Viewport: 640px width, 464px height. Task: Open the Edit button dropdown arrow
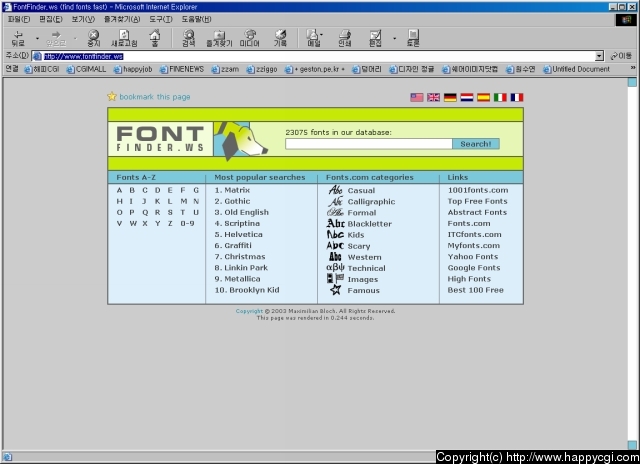(394, 38)
